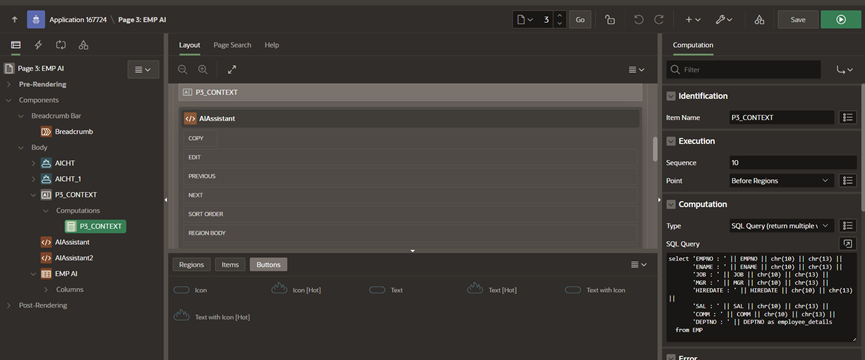Open the Point dropdown

click(781, 180)
